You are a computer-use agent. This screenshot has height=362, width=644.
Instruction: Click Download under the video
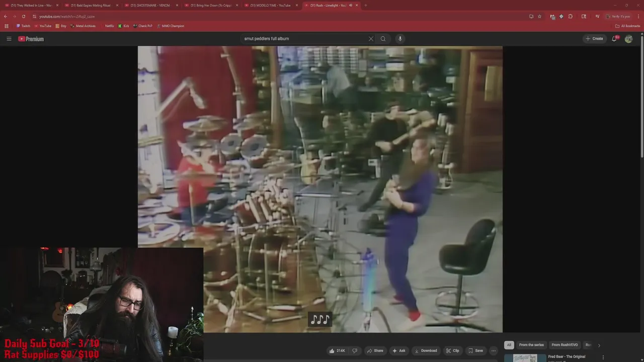(x=425, y=350)
